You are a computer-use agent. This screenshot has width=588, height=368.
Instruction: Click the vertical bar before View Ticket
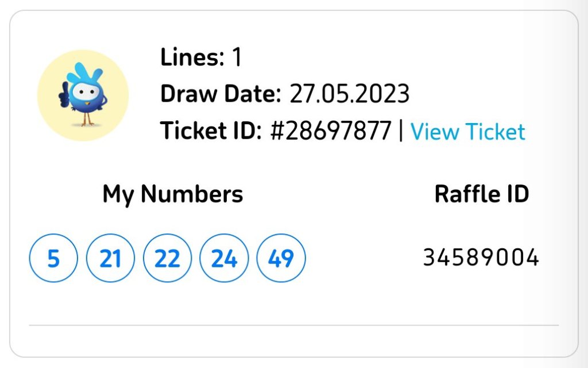[400, 132]
